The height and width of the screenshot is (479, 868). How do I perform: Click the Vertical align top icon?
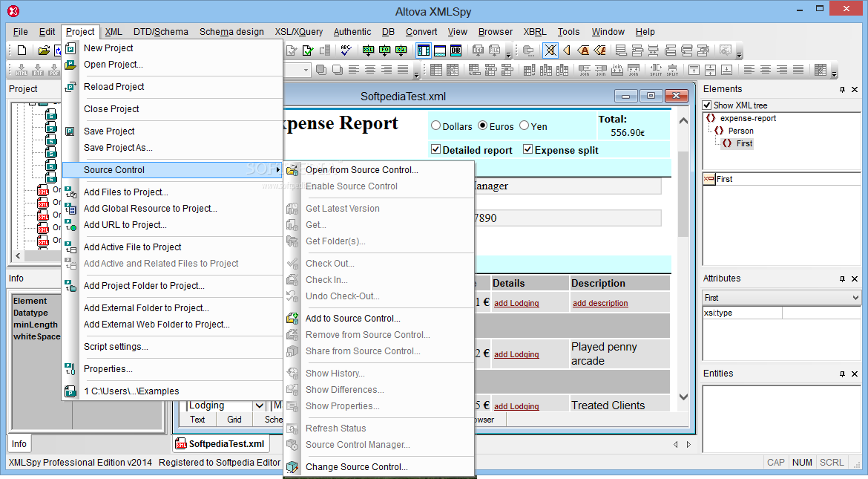click(694, 70)
